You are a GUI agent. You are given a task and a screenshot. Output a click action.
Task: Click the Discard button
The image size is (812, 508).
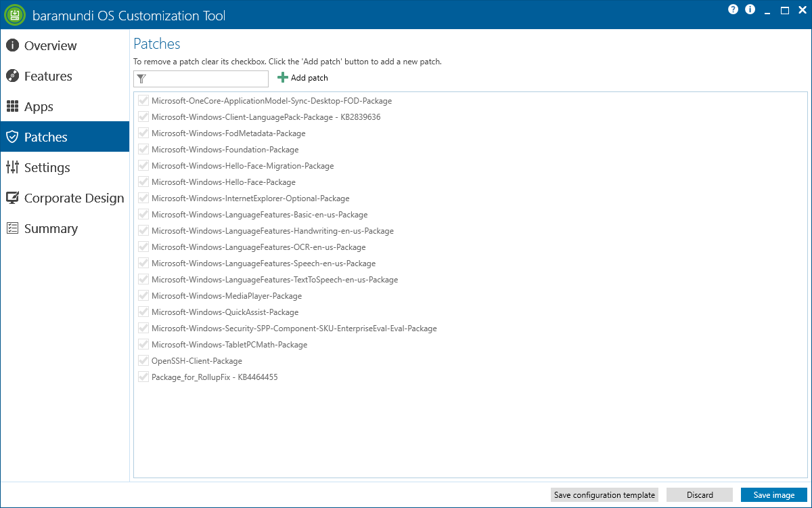700,495
